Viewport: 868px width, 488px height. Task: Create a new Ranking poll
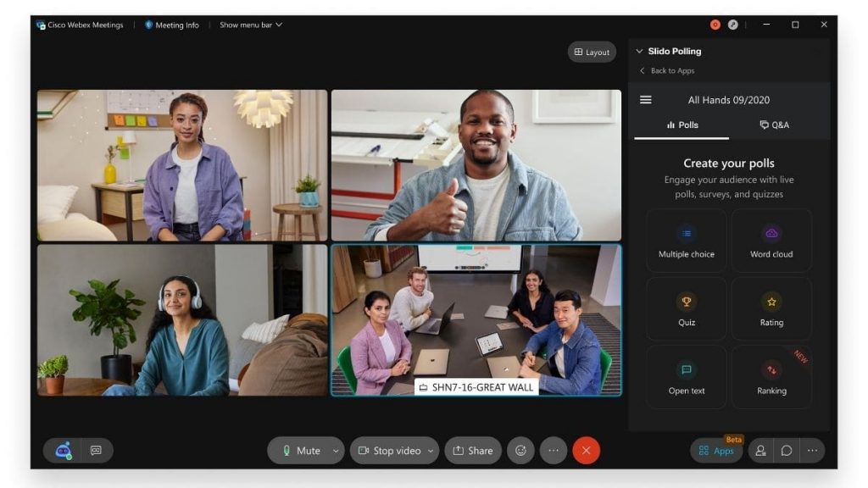pos(771,376)
